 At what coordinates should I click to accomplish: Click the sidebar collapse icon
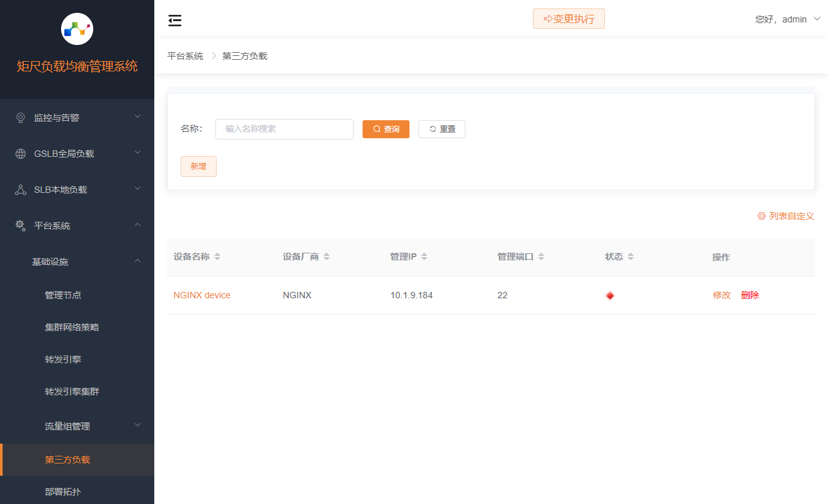tap(174, 20)
